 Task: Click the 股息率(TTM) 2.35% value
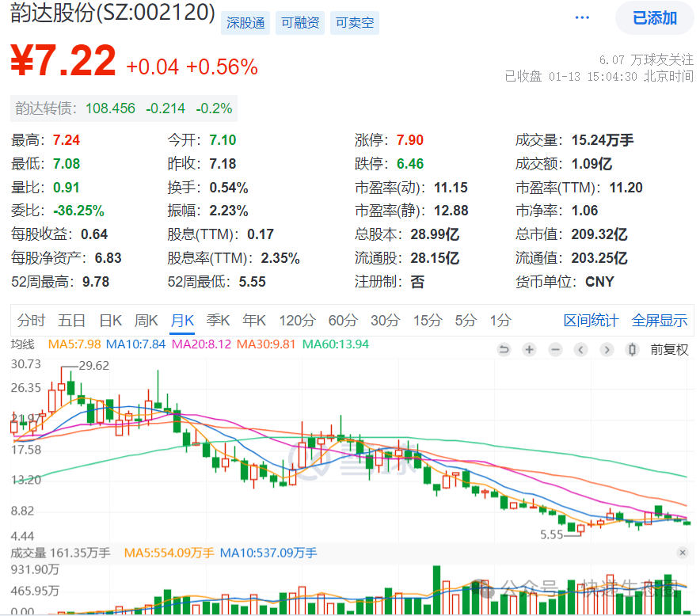pyautogui.click(x=280, y=258)
